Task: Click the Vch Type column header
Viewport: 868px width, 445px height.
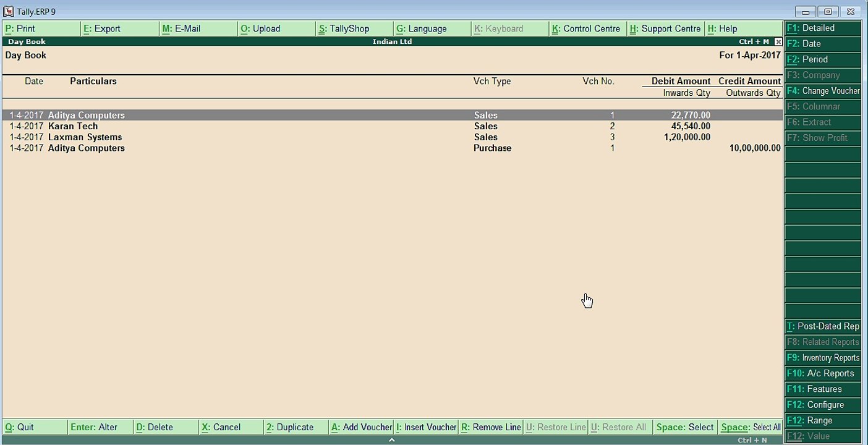Action: coord(492,81)
